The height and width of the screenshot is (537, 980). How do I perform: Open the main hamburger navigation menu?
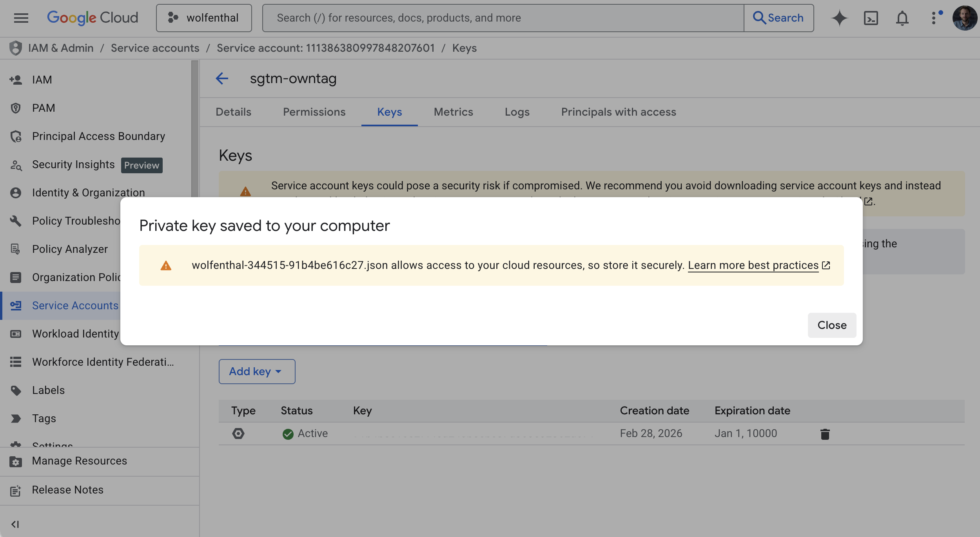tap(21, 18)
